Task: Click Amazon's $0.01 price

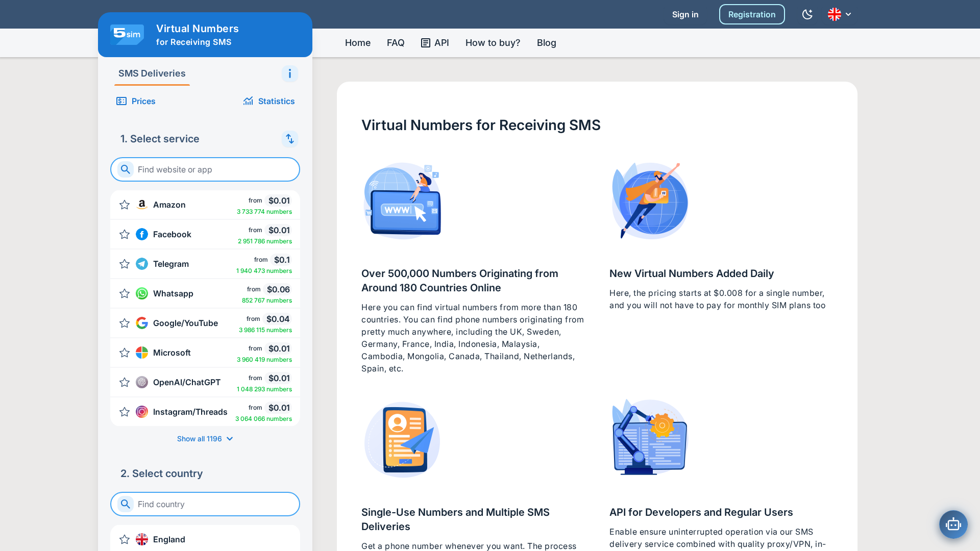Action: pos(279,201)
